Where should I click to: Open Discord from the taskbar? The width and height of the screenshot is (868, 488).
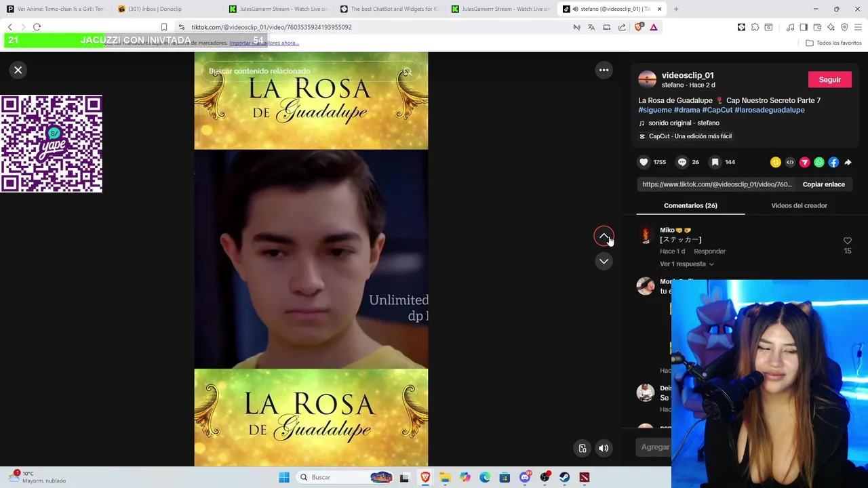(x=524, y=477)
